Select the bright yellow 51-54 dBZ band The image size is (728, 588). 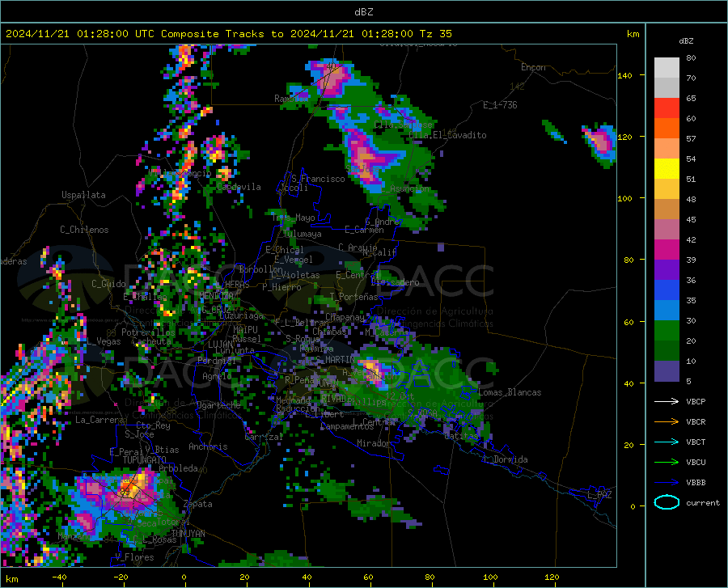pos(667,169)
